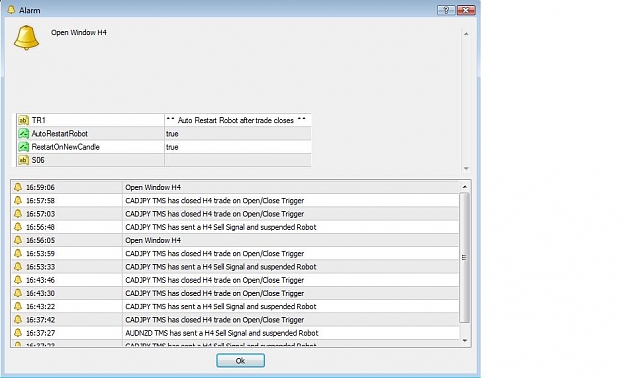Click the bell icon in the Alarm title bar
The width and height of the screenshot is (625, 378).
[x=11, y=10]
